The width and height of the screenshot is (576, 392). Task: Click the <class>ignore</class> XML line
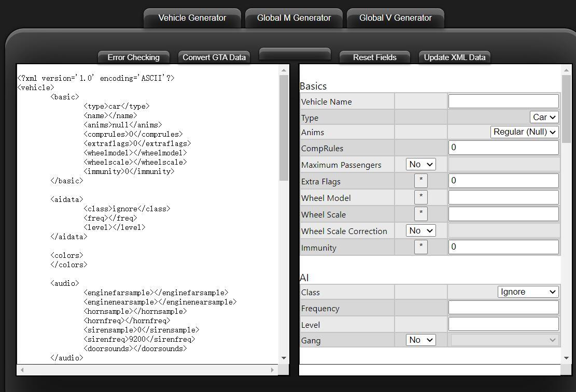click(127, 209)
